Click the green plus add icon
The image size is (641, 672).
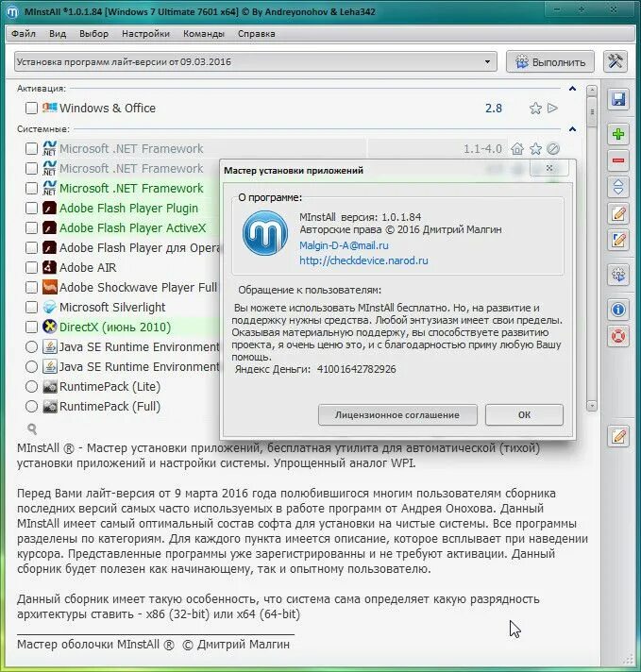(x=617, y=134)
